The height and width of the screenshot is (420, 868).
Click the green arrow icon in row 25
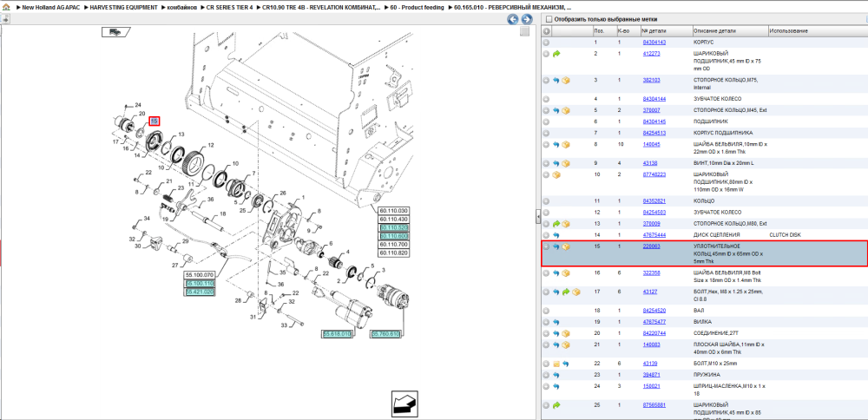pos(557,405)
